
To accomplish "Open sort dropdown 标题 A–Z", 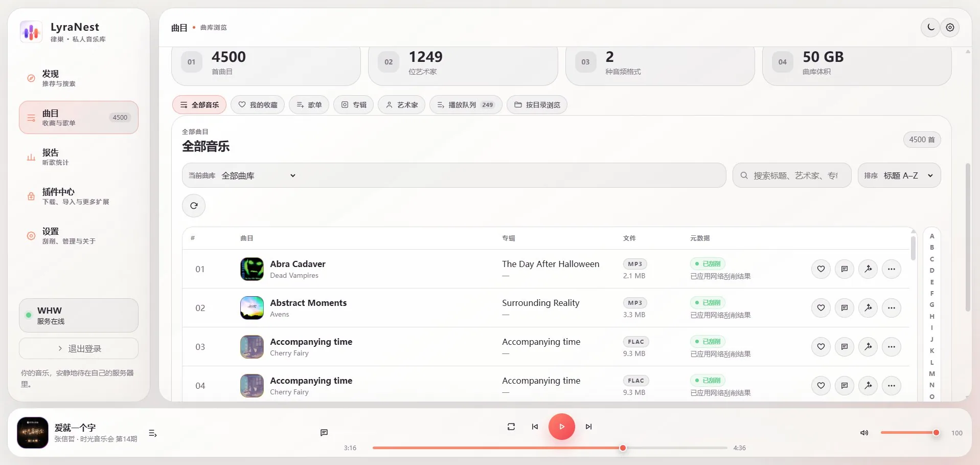I will 899,175.
